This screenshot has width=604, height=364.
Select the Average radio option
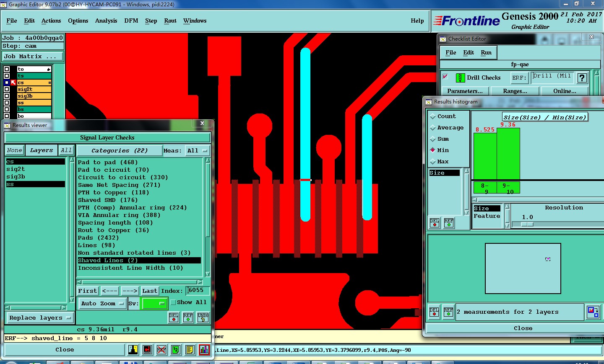433,128
